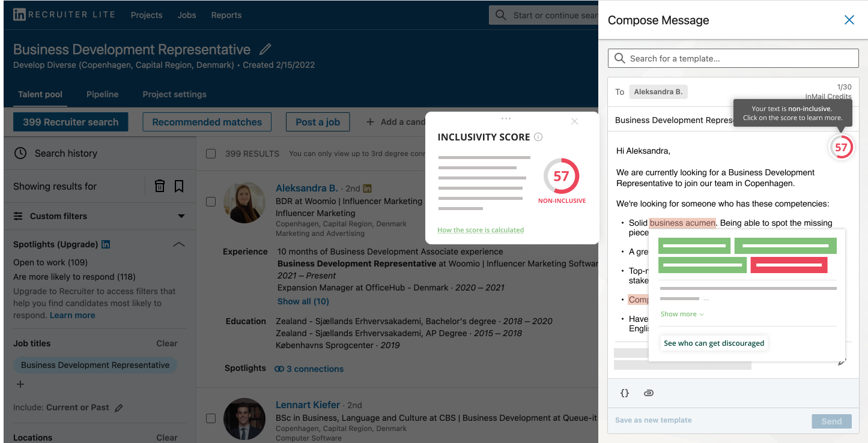Expand Show all (10) experience entries
The image size is (868, 443).
pos(303,301)
